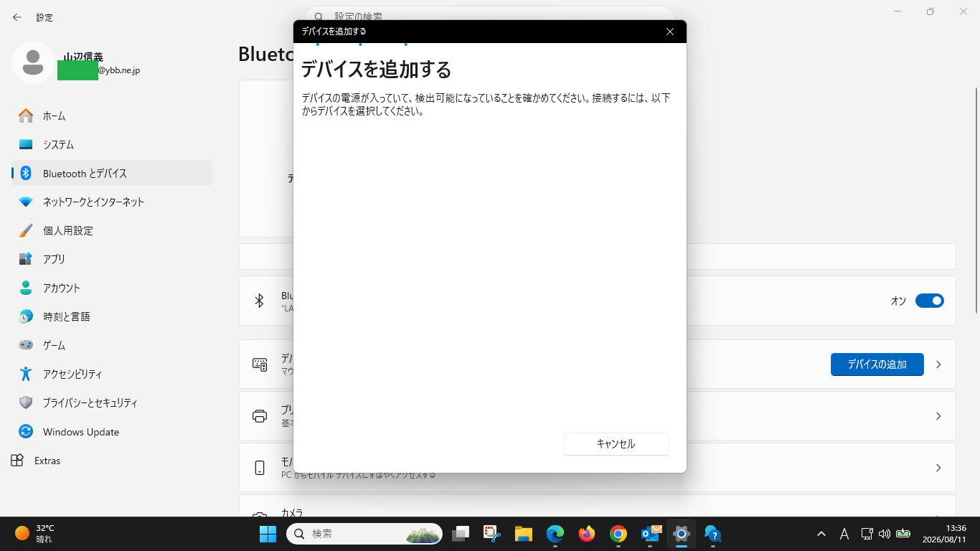The width and height of the screenshot is (980, 551).
Task: Open the mobile devices row via phone icon
Action: [x=260, y=468]
